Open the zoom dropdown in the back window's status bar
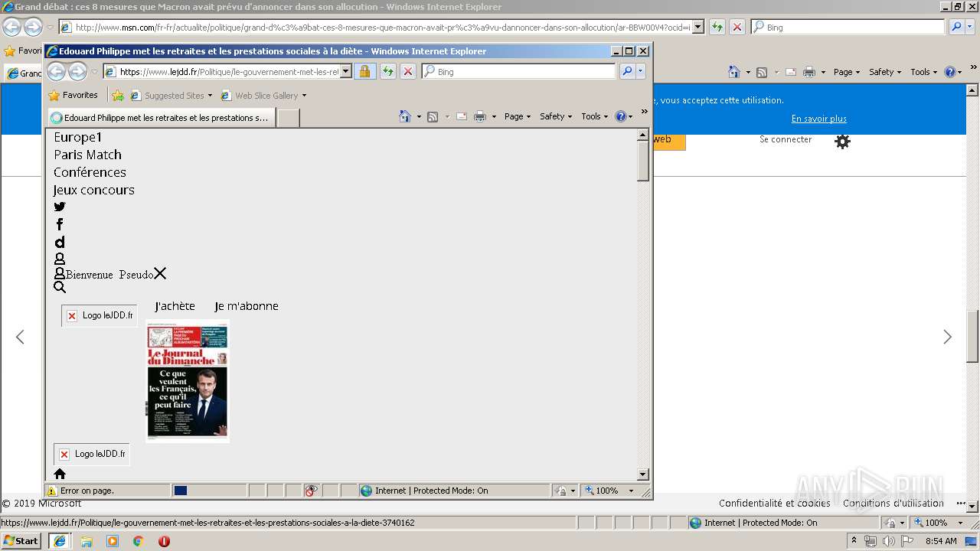The height and width of the screenshot is (551, 980). (x=960, y=523)
